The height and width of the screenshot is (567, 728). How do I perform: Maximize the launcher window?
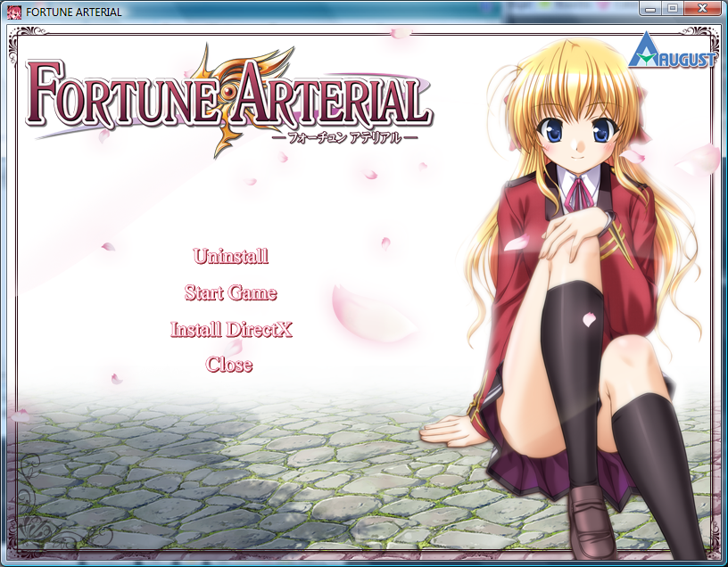point(672,8)
